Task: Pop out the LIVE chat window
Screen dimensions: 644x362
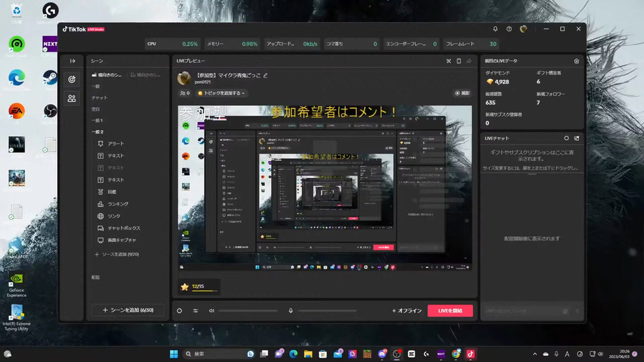Action: 577,138
